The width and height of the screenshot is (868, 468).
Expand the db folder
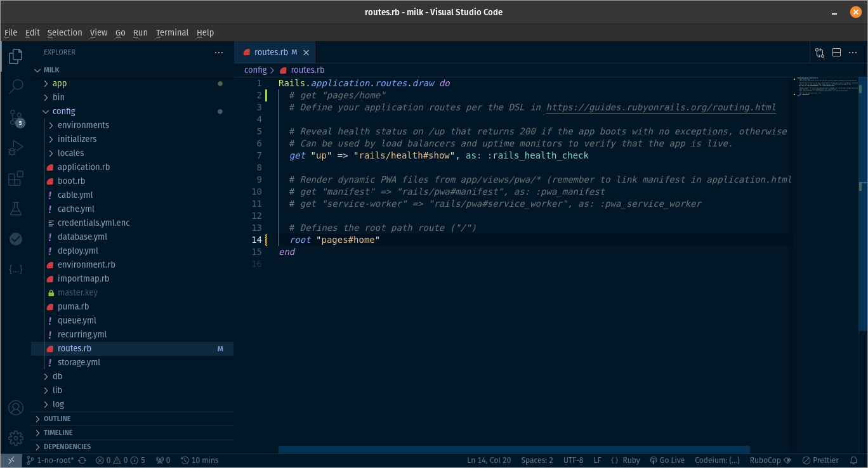point(132,377)
